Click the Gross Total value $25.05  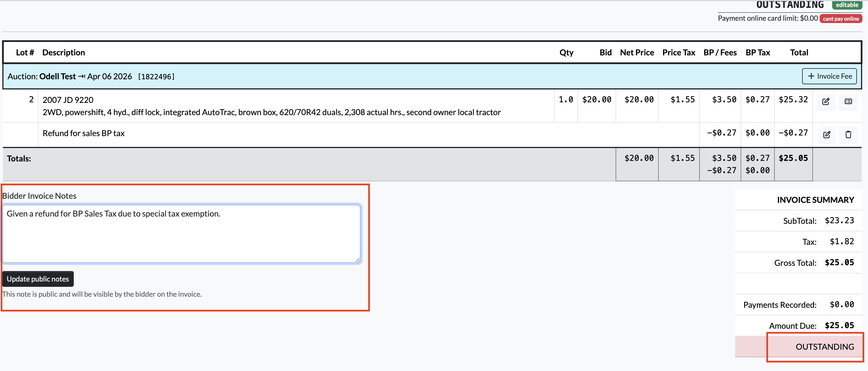[839, 262]
